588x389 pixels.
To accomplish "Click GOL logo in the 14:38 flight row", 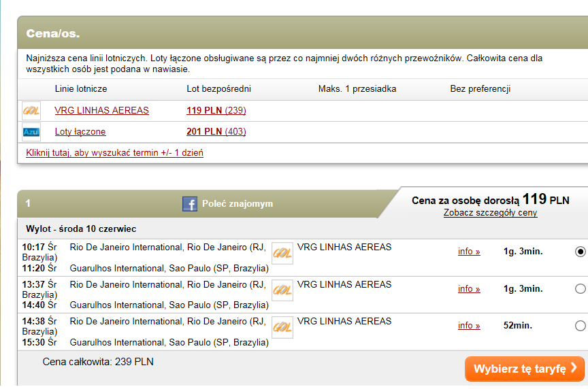I will tap(282, 328).
